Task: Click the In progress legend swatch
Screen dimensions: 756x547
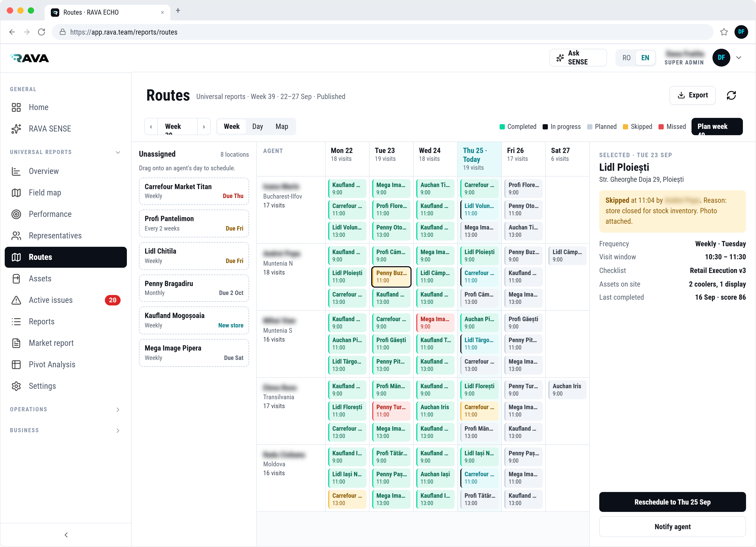Action: click(x=545, y=127)
